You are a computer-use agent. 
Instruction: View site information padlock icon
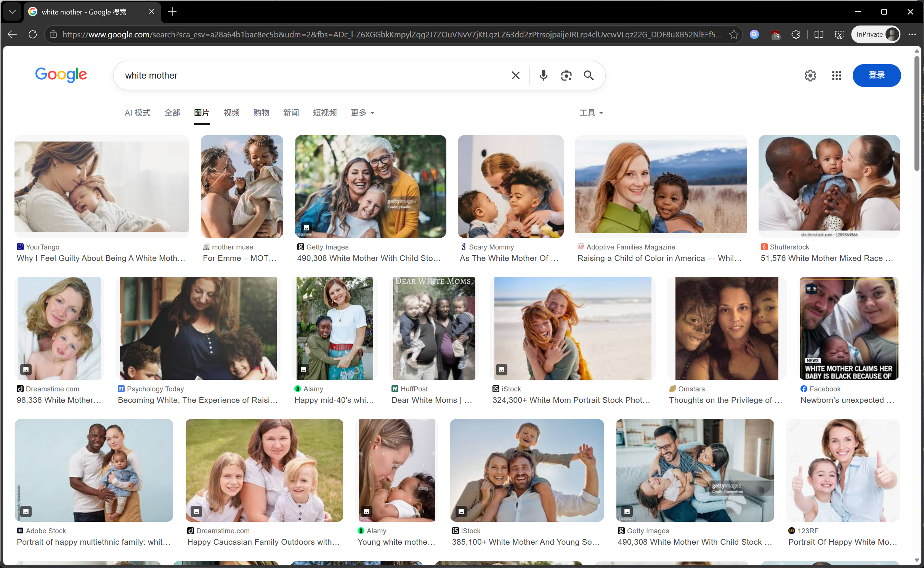point(53,34)
